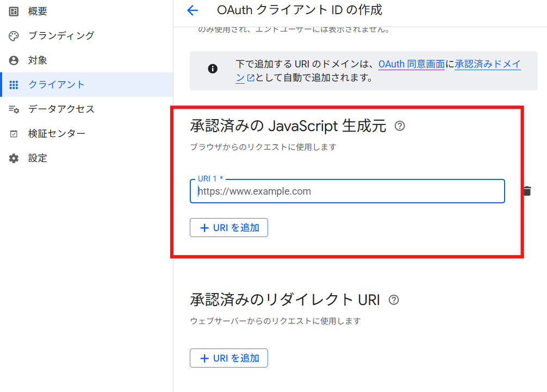Click the クライアント grid icon

[14, 85]
